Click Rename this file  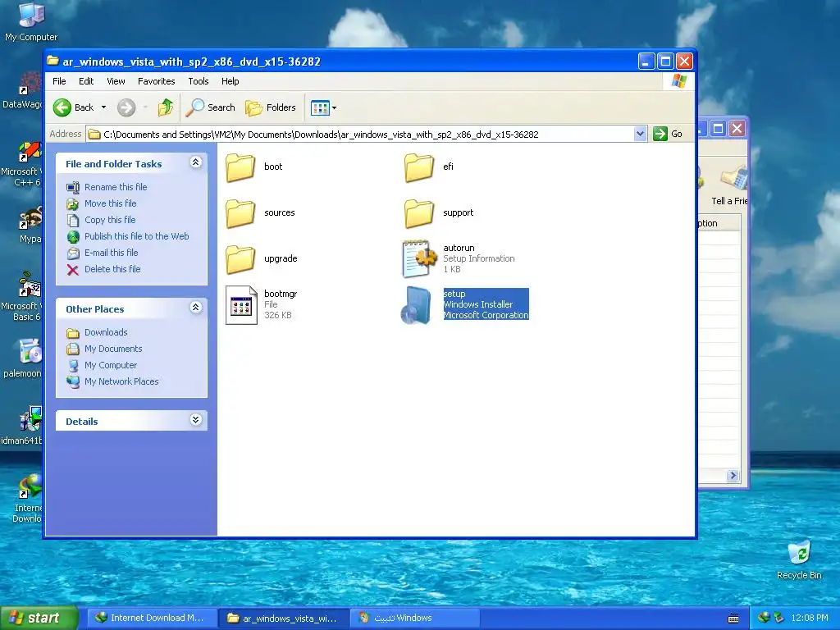(116, 187)
